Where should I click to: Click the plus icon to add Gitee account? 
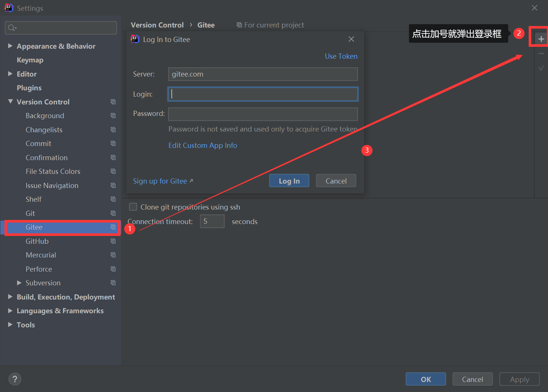click(x=541, y=39)
